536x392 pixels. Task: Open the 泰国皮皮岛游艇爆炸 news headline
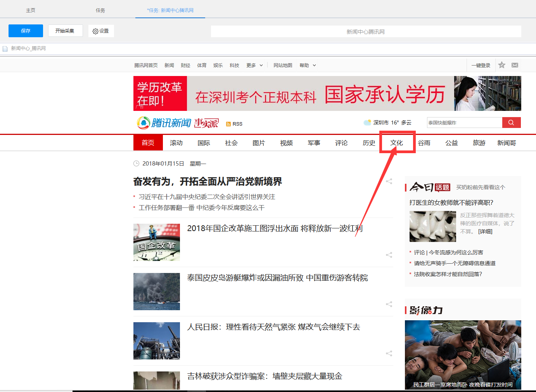(x=277, y=278)
